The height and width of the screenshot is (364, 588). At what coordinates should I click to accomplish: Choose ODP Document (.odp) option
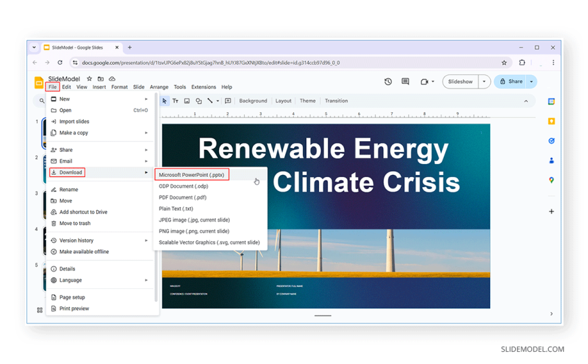(183, 186)
